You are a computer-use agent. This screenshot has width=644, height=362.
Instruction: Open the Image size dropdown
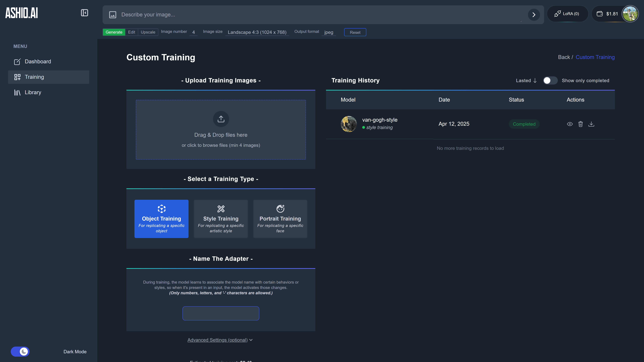(257, 32)
